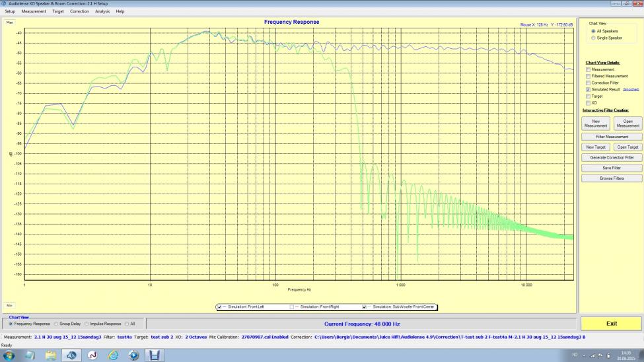
Task: Click the Min button below the y-axis
Action: point(9,306)
